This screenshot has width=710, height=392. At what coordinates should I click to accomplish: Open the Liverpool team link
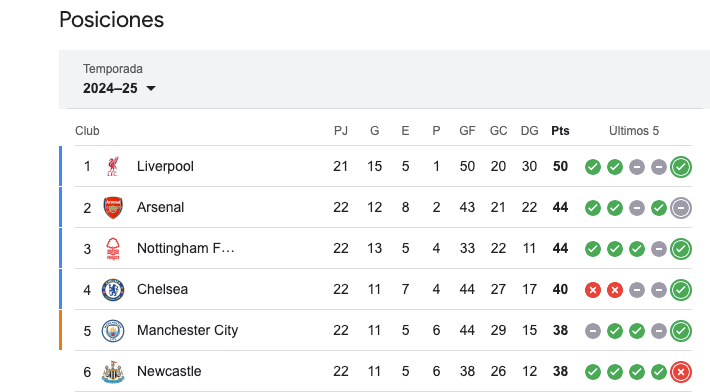click(165, 166)
